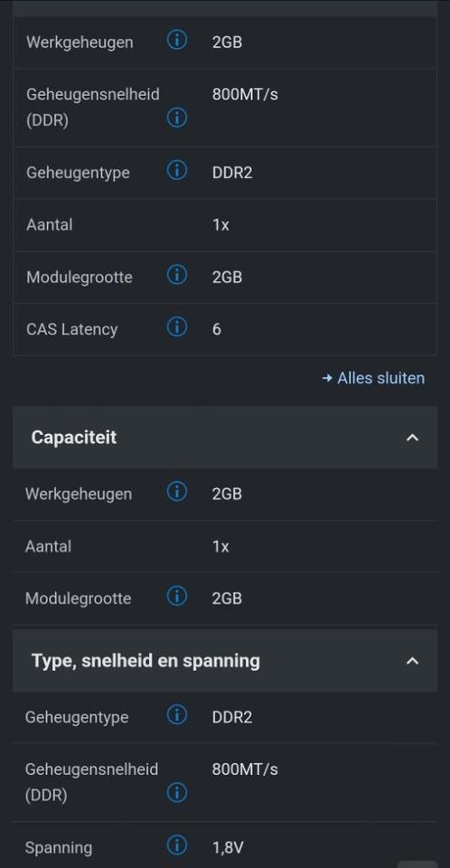Collapse Type, snelheid en spanning chevron
This screenshot has width=450, height=868.
(412, 661)
